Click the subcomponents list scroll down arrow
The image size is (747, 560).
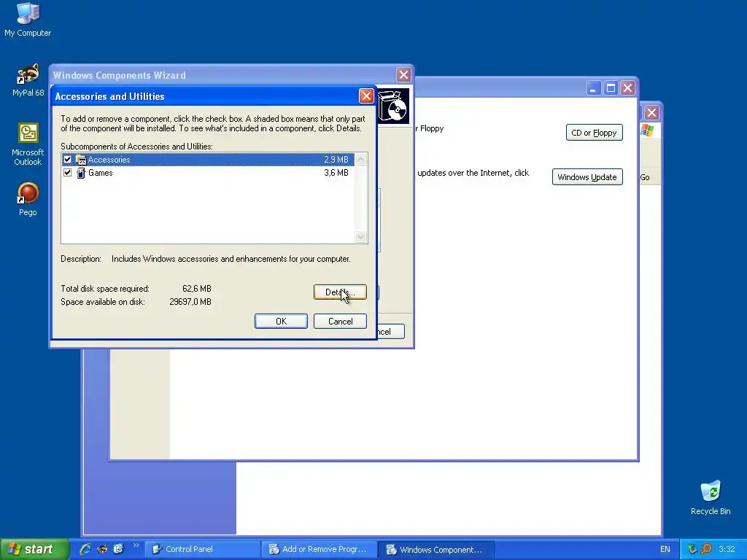pos(361,237)
